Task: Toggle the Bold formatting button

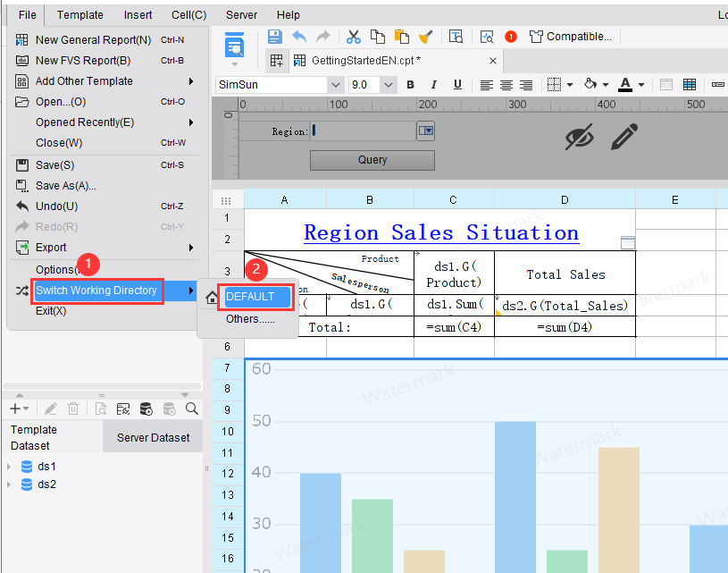Action: click(x=411, y=85)
